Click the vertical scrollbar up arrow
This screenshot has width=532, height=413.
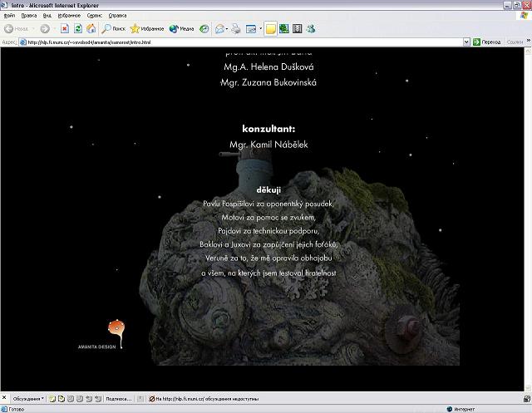pyautogui.click(x=528, y=52)
